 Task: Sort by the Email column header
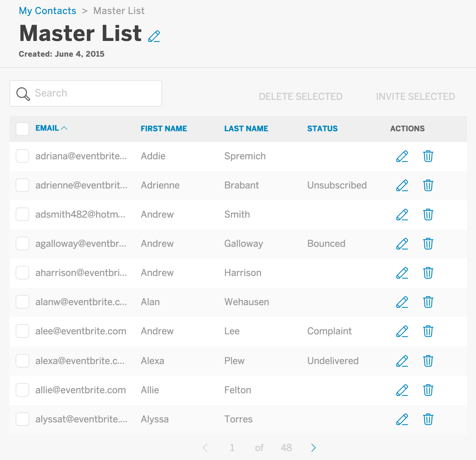point(51,128)
